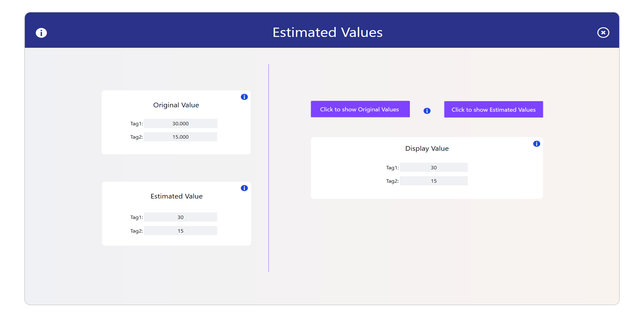Click the Display Value card title

(x=427, y=149)
